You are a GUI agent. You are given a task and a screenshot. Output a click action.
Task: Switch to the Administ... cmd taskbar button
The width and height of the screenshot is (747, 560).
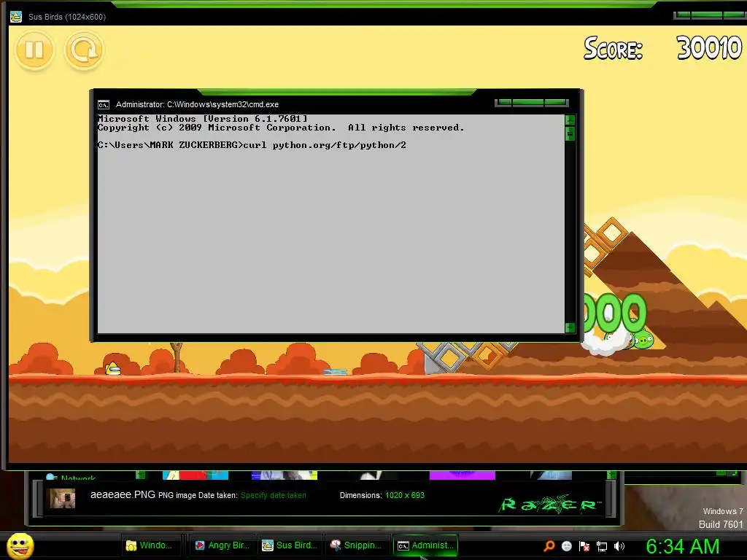(425, 545)
